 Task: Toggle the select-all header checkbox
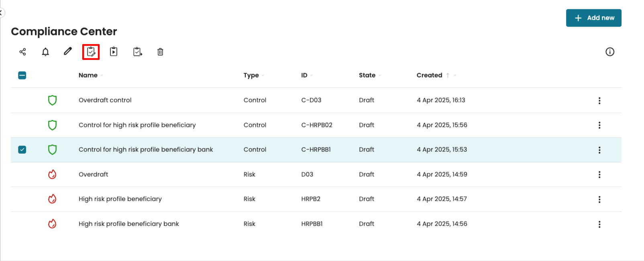point(22,75)
